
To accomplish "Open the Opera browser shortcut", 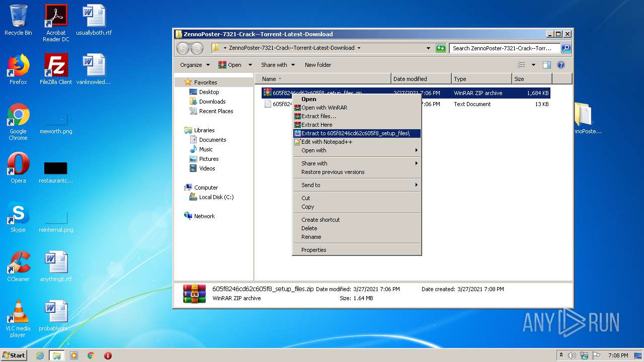I will pyautogui.click(x=18, y=168).
